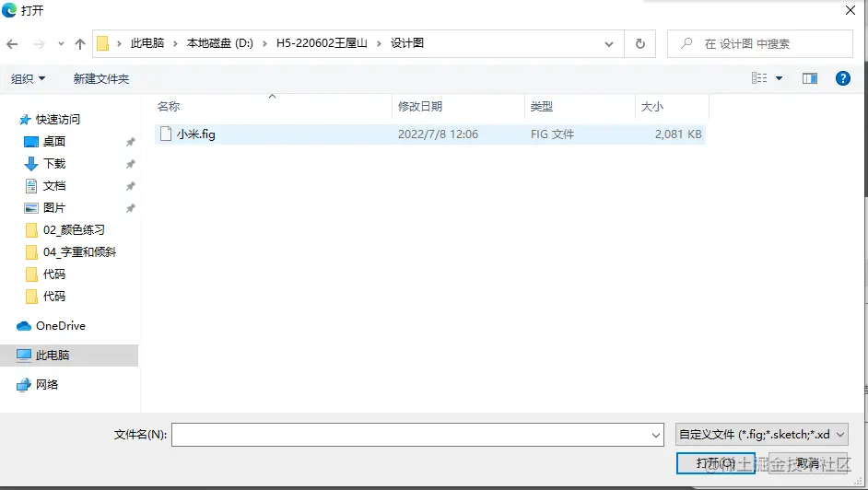This screenshot has width=868, height=490.
Task: Click the pin icon next to 下载
Action: (130, 164)
